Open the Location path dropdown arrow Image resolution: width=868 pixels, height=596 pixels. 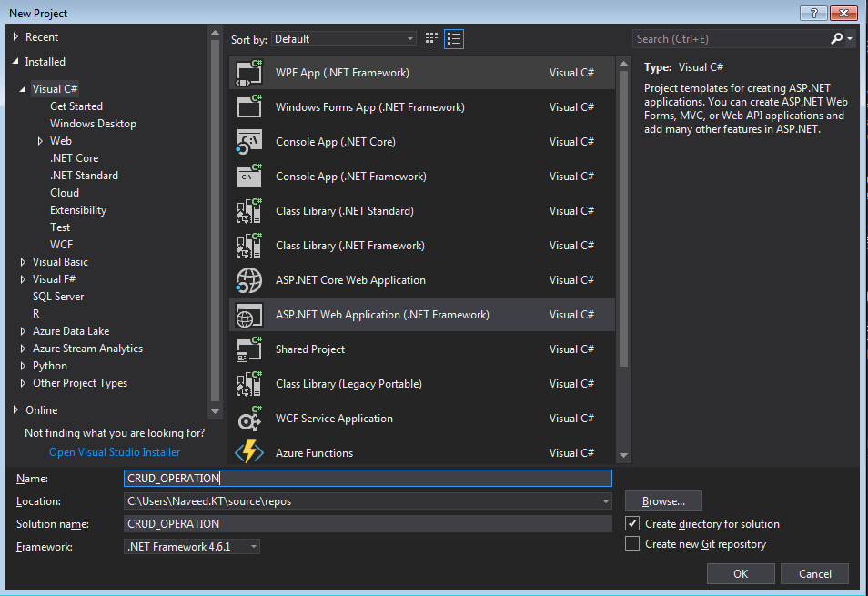606,501
